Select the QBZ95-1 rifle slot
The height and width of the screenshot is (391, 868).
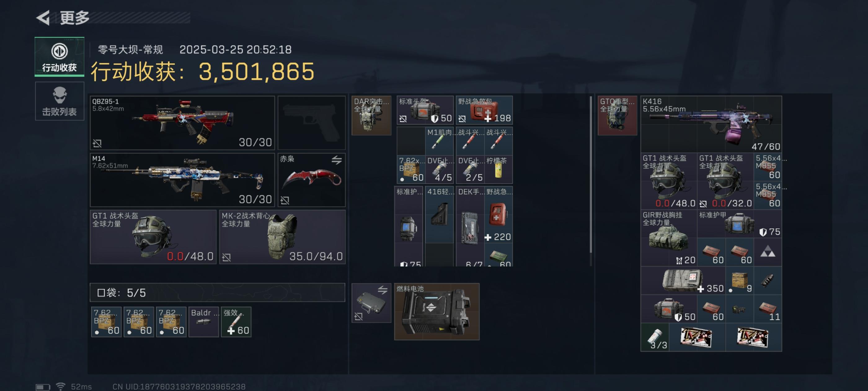(182, 123)
